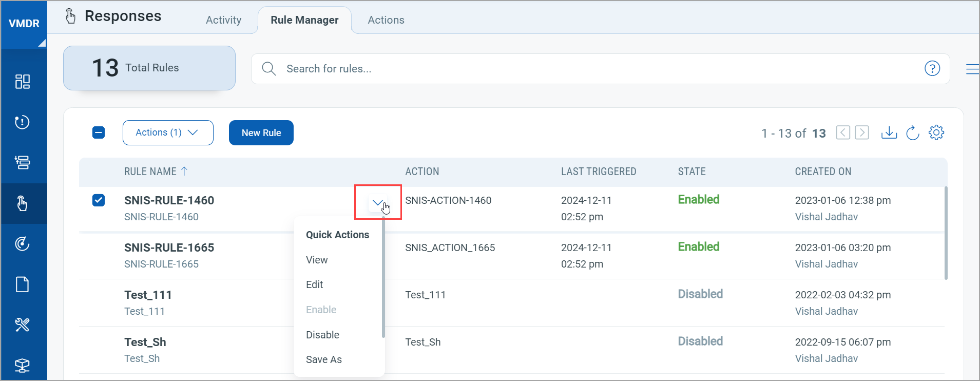
Task: Open the VMDR module picker
Action: (x=24, y=24)
